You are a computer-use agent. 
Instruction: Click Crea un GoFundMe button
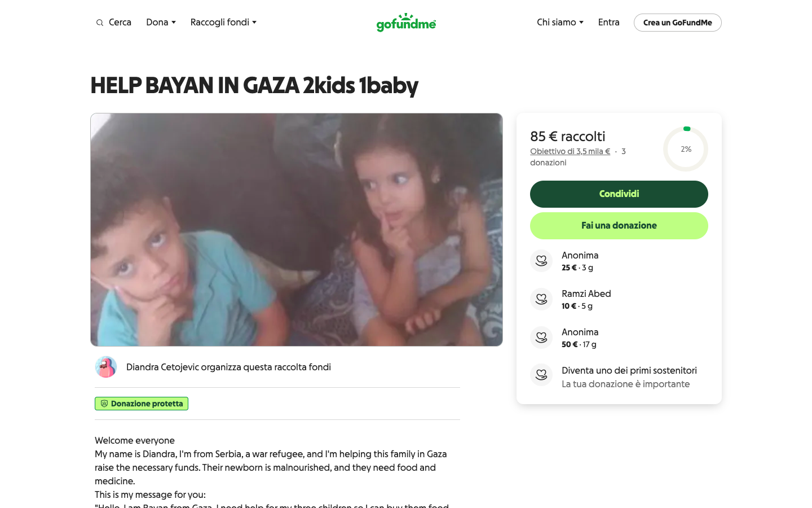pos(677,23)
